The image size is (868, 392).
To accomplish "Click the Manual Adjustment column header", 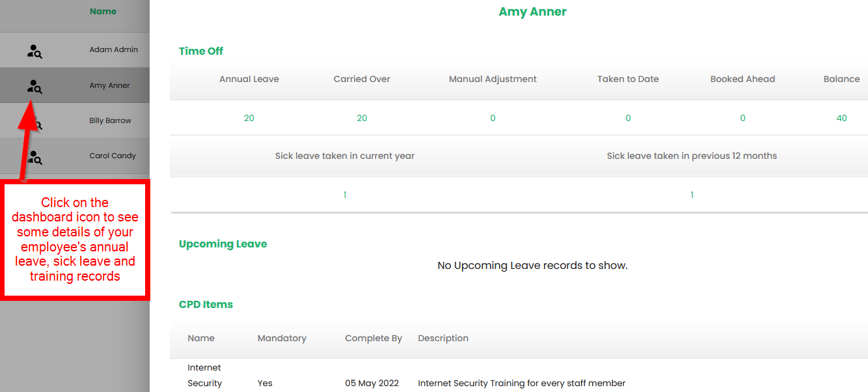I will (493, 79).
